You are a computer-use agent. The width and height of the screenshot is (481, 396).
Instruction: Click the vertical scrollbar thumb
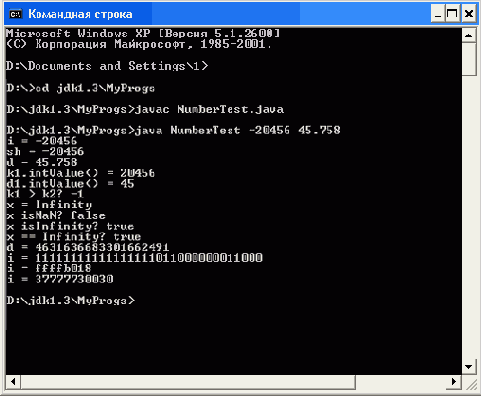point(469,59)
